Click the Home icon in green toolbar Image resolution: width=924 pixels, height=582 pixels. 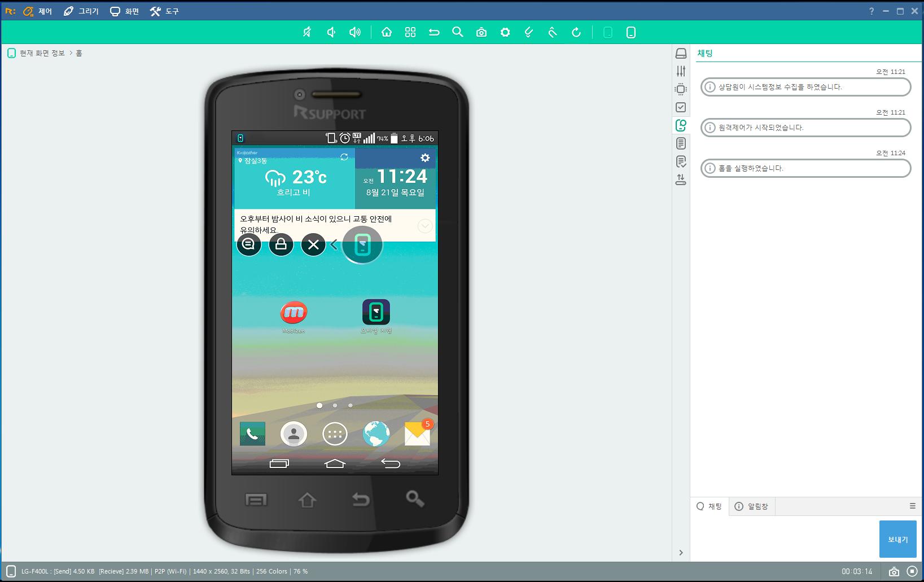pyautogui.click(x=387, y=32)
